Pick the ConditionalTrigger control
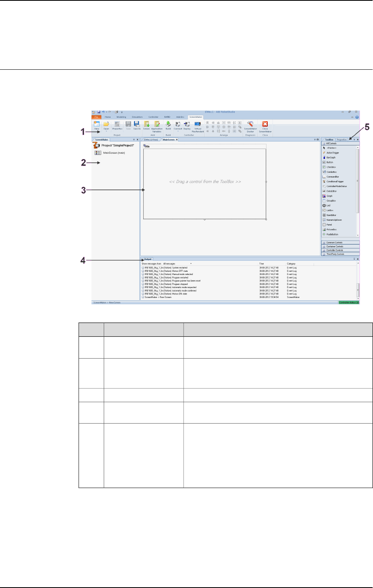 (x=333, y=181)
